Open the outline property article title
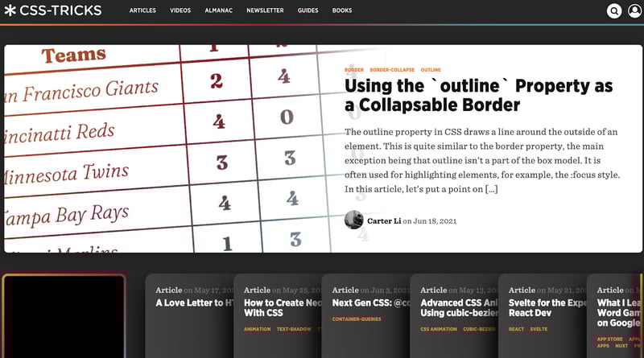The width and height of the screenshot is (644, 358). click(x=478, y=95)
